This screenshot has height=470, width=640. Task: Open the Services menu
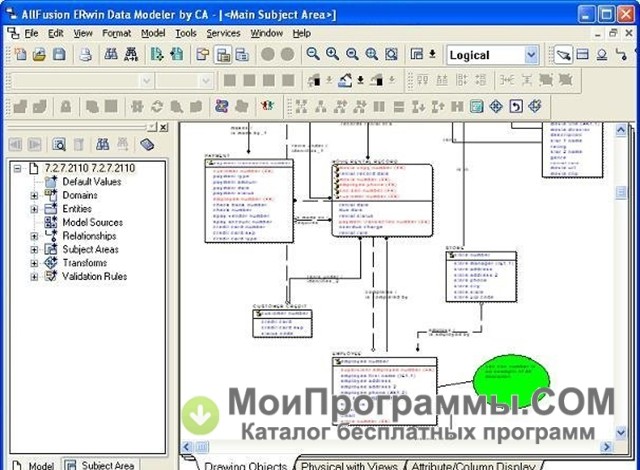point(223,33)
